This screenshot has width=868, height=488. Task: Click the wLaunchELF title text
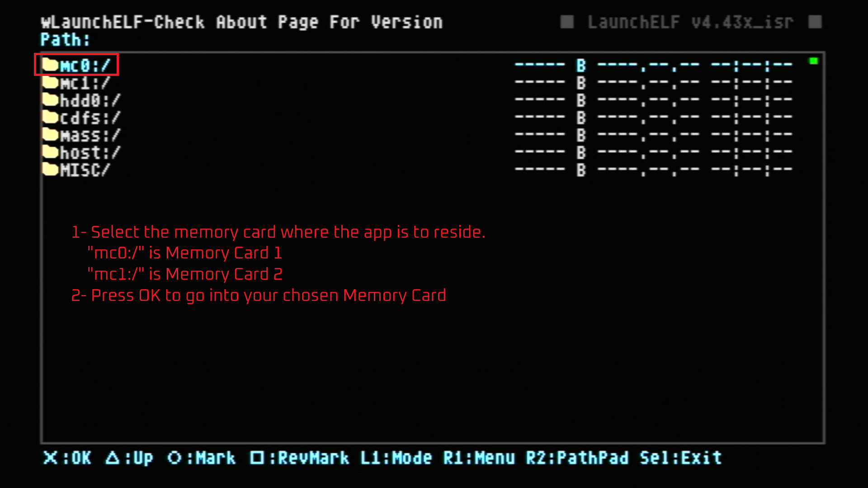(241, 22)
